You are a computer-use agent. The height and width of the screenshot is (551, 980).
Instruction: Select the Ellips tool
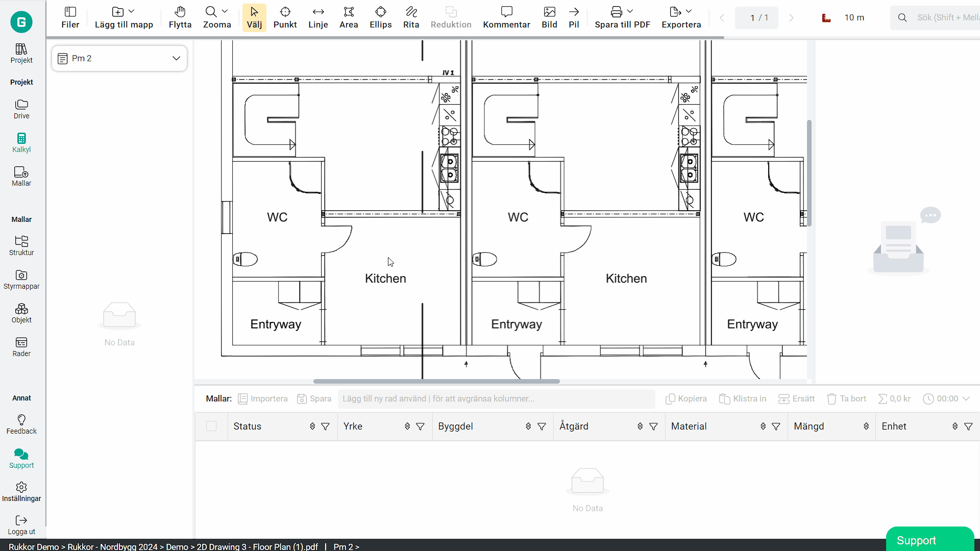click(380, 18)
